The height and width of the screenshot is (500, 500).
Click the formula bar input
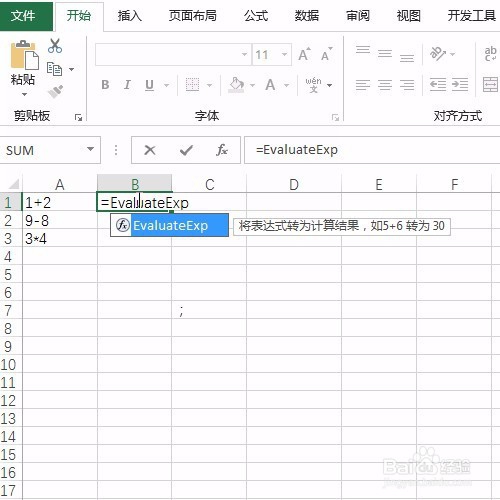pos(372,150)
